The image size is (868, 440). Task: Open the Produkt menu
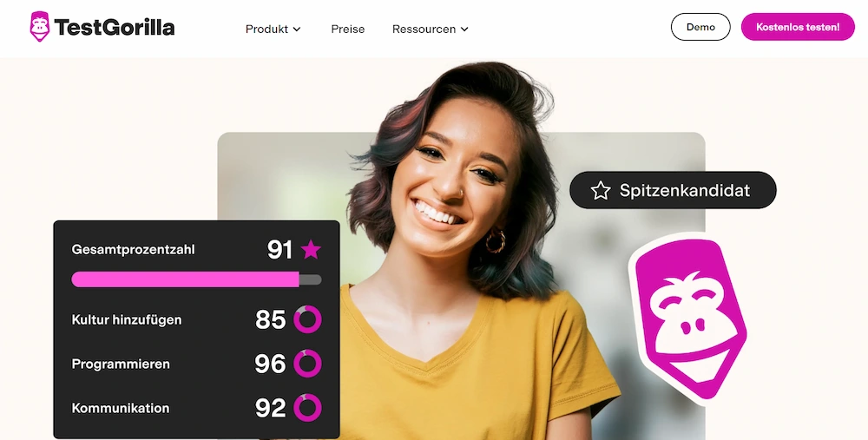coord(273,30)
